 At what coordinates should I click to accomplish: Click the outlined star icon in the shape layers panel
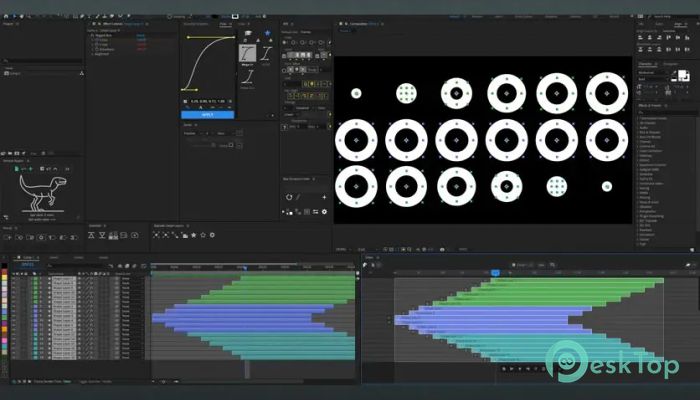(203, 235)
